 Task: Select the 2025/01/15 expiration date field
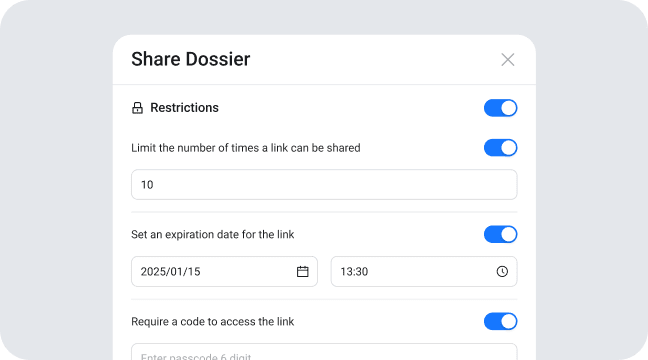[x=224, y=272]
